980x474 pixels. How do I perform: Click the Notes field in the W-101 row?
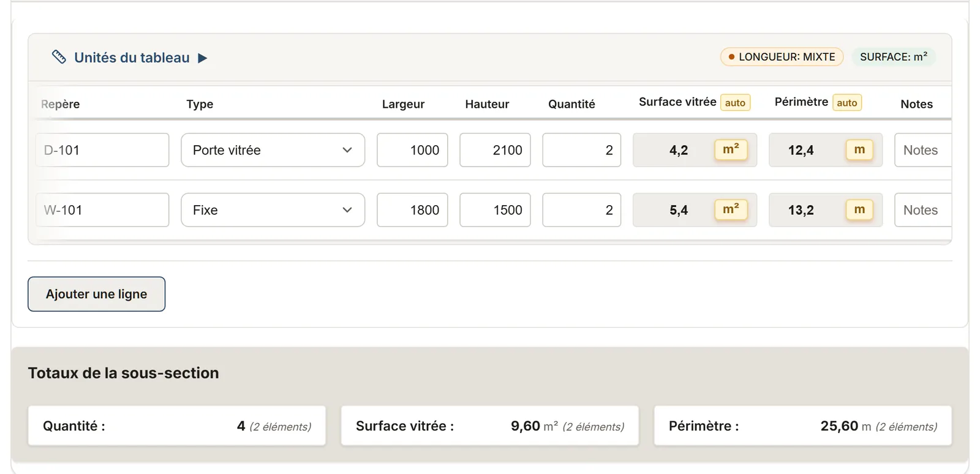pos(923,210)
